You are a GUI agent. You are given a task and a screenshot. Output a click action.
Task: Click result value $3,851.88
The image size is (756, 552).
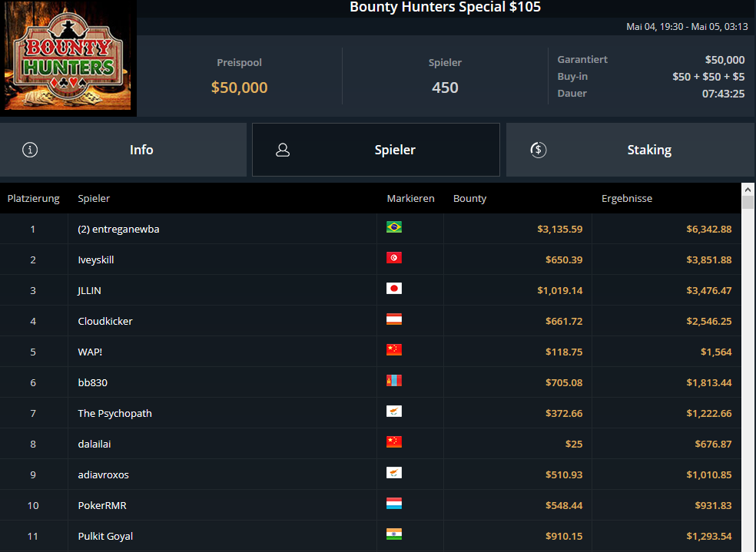pyautogui.click(x=708, y=260)
